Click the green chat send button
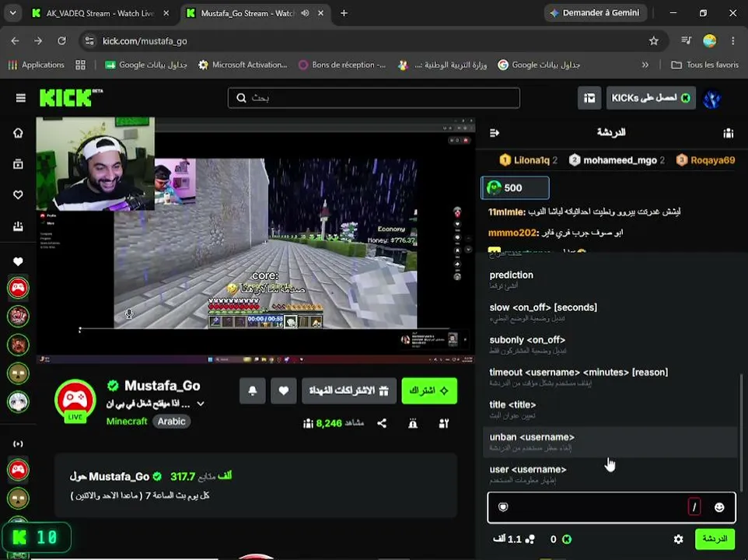The image size is (748, 560). 715,539
